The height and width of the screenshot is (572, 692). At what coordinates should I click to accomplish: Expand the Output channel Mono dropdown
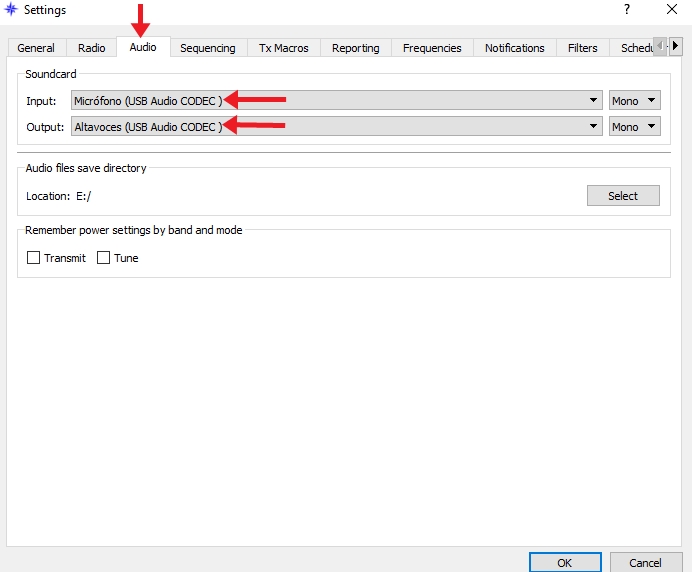click(635, 127)
